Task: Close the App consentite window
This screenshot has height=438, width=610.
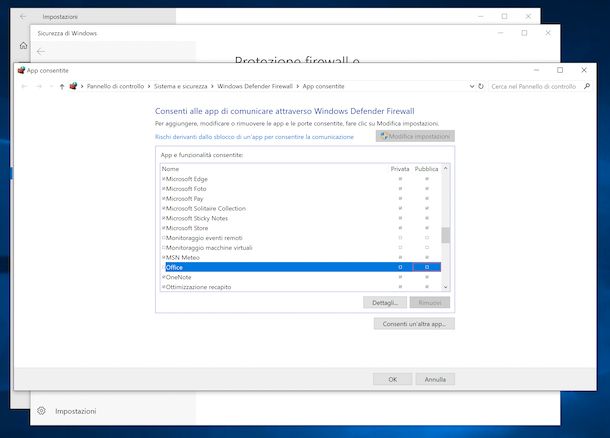Action: [584, 70]
